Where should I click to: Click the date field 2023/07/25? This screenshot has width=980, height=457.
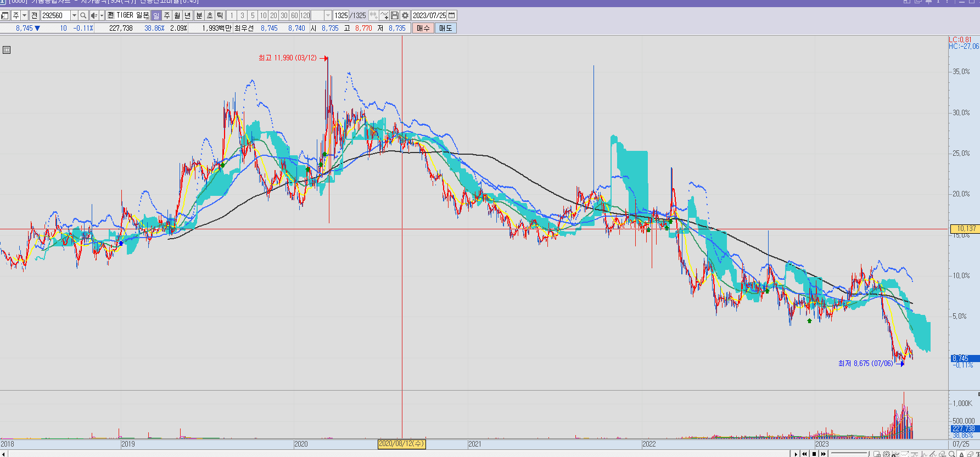(x=429, y=15)
